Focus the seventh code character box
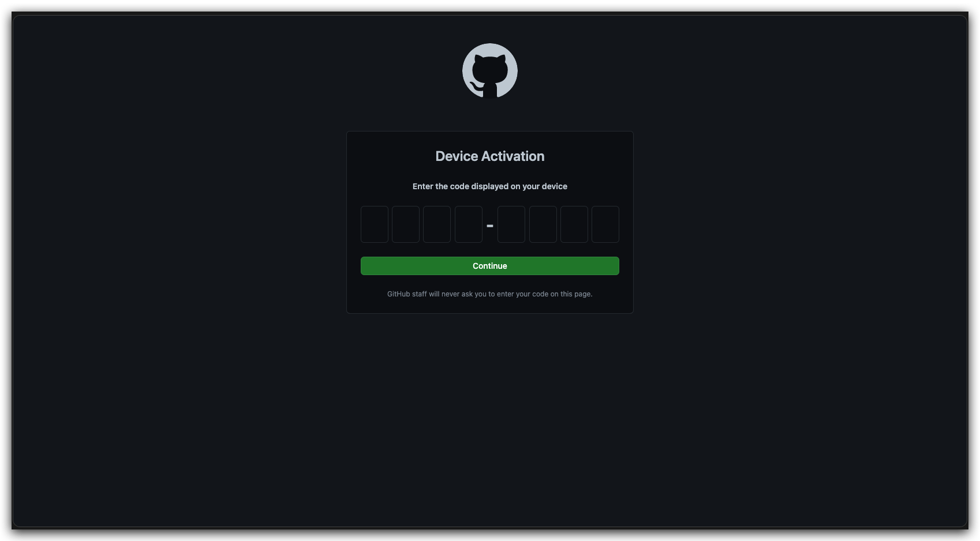Screen dimensions: 980x541 pyautogui.click(x=574, y=224)
